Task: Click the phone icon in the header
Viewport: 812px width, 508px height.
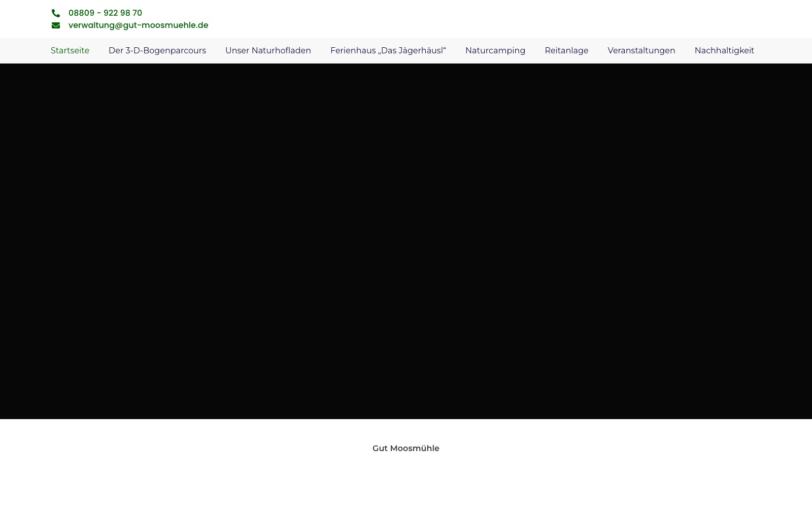Action: click(56, 13)
